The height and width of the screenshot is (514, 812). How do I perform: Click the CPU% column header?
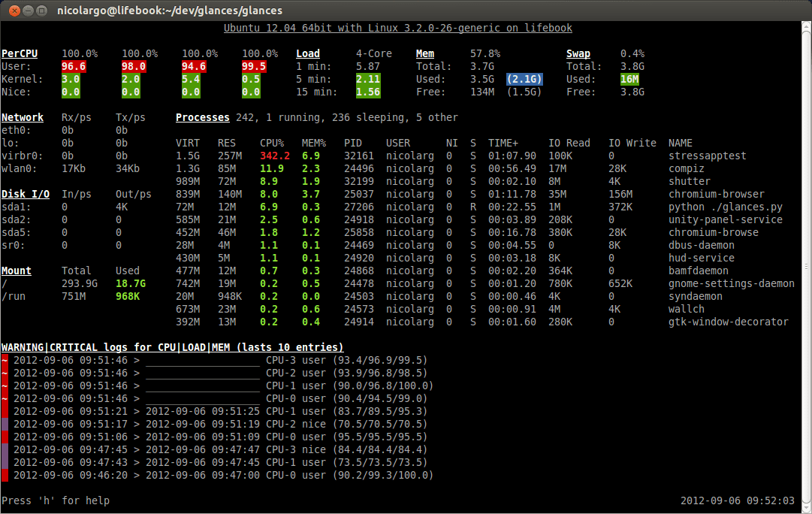click(272, 143)
